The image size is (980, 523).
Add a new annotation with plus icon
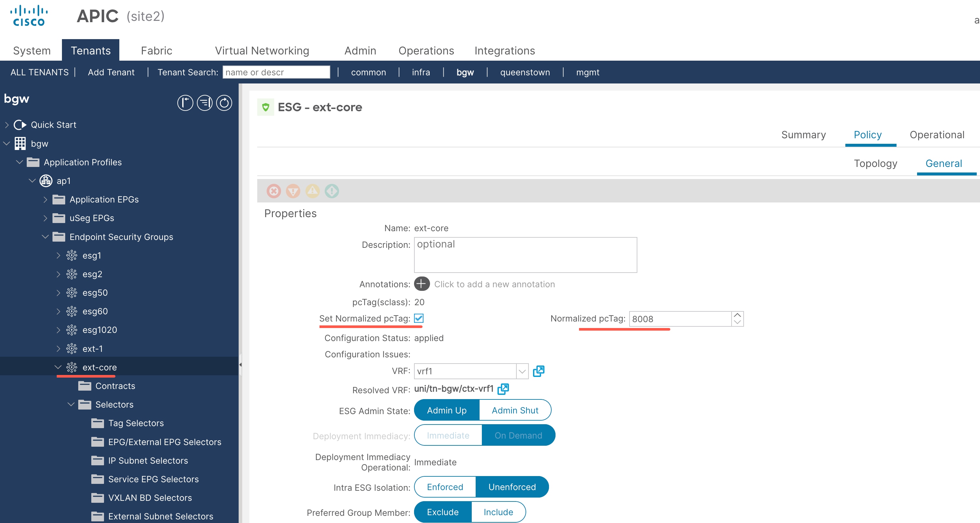tap(422, 284)
